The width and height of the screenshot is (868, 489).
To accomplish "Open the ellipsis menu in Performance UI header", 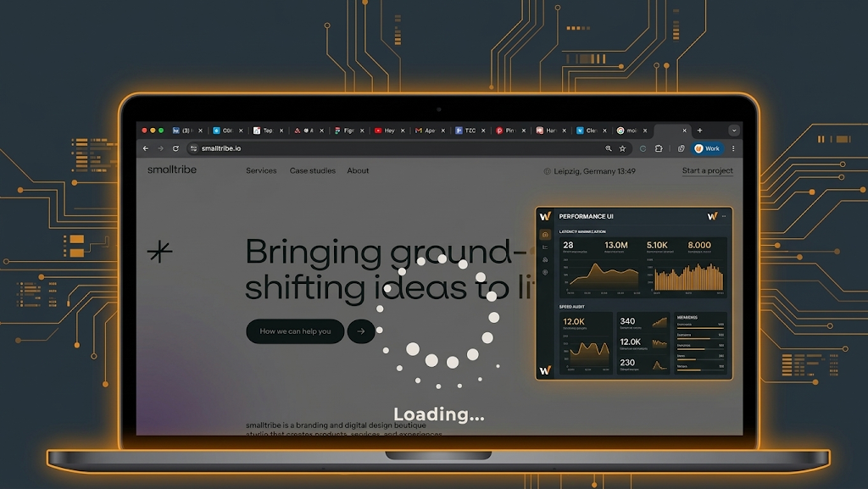I will tap(724, 216).
